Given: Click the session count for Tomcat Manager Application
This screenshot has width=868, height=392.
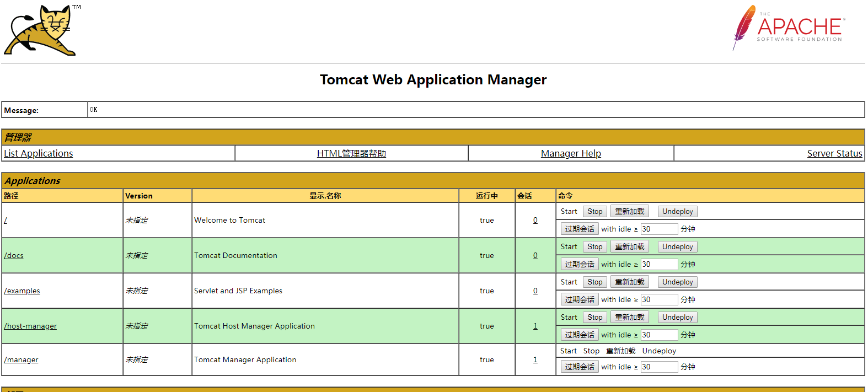Looking at the screenshot, I should pos(535,359).
